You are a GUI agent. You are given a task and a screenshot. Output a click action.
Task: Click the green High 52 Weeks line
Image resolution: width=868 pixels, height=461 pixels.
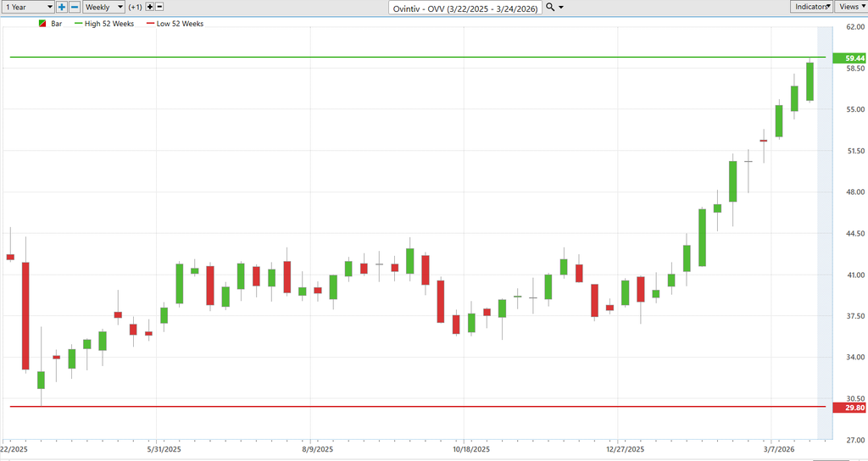coord(424,58)
